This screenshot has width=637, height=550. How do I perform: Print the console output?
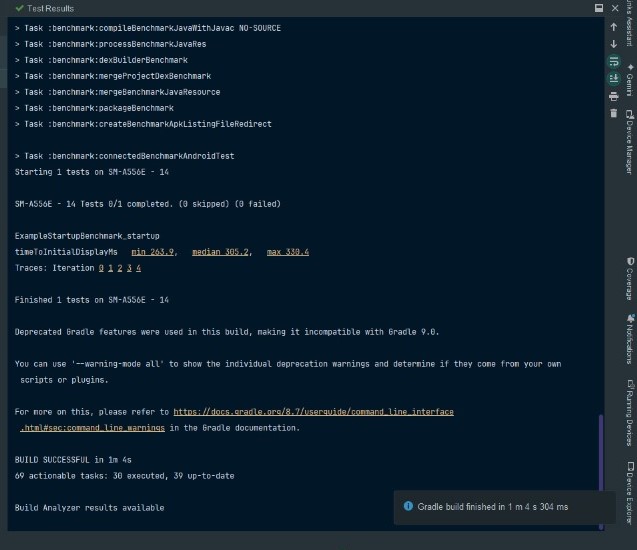pos(613,96)
